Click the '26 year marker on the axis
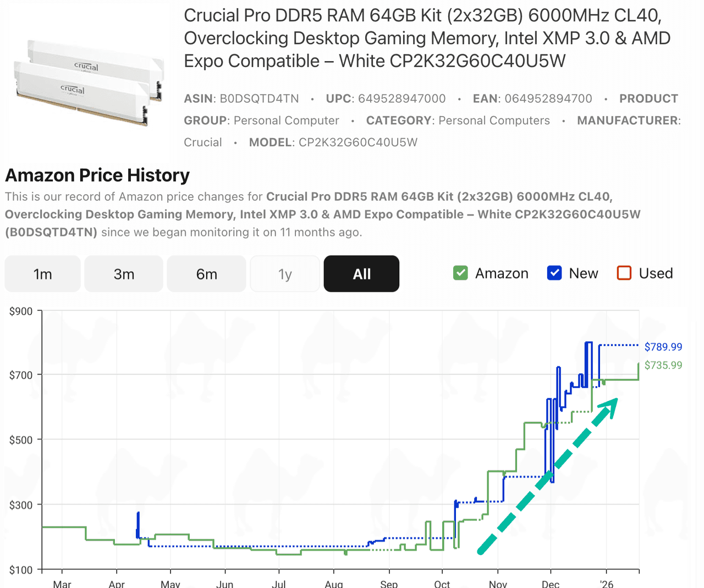704x588 pixels. [x=606, y=583]
